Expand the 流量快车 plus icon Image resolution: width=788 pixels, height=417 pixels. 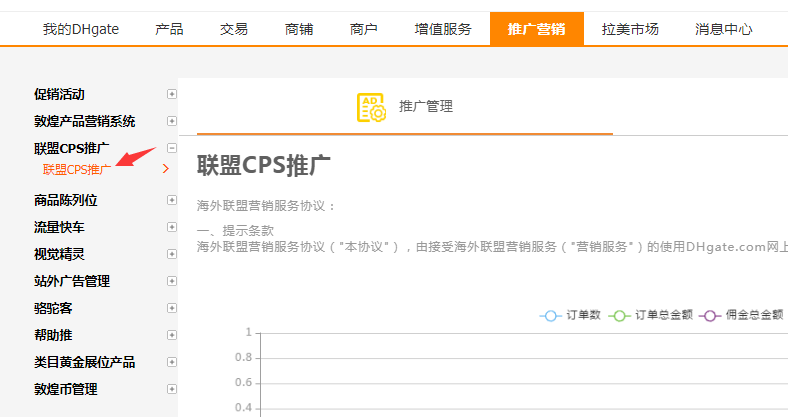click(172, 227)
